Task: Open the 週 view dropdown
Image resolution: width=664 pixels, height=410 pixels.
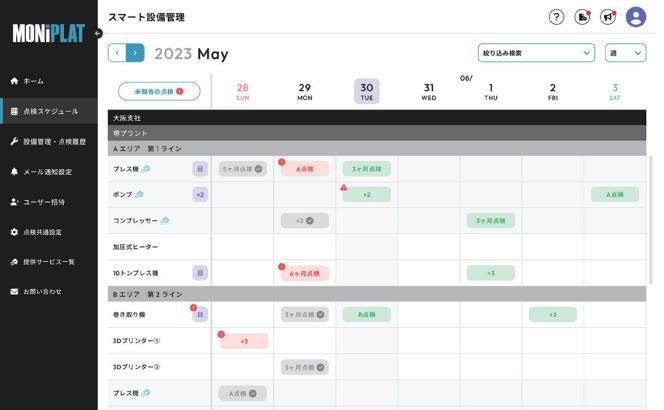Action: (x=625, y=53)
